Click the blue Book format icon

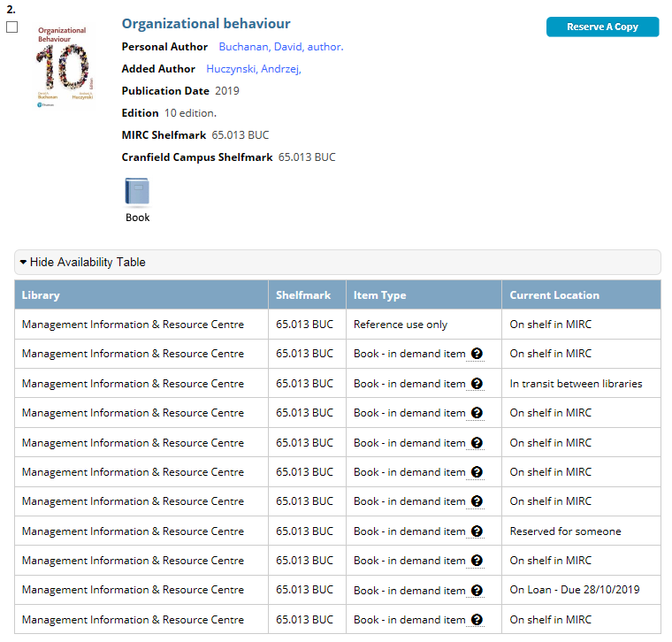click(137, 192)
